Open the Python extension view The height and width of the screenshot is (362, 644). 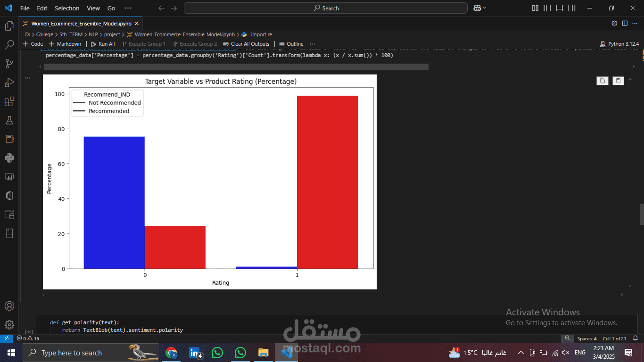coord(9,158)
